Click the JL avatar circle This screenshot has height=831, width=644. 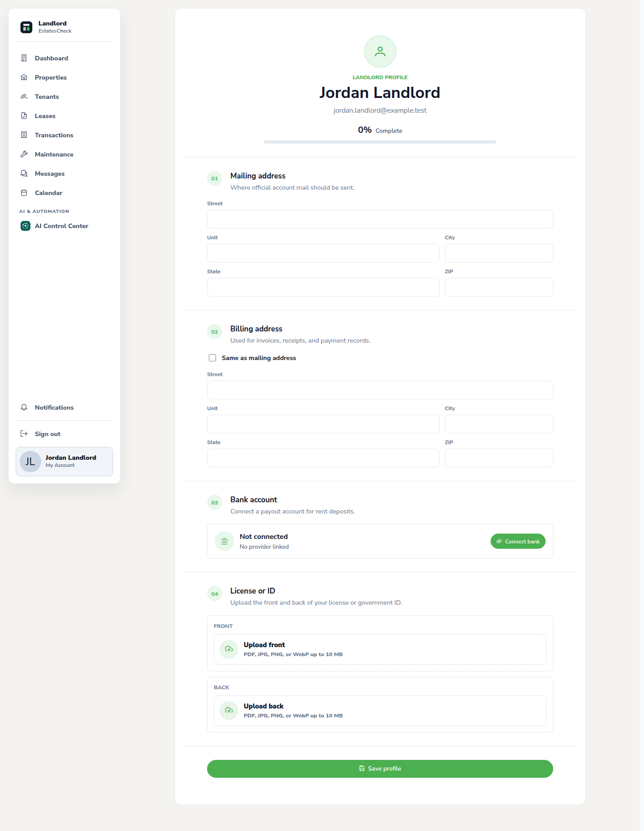(x=30, y=462)
